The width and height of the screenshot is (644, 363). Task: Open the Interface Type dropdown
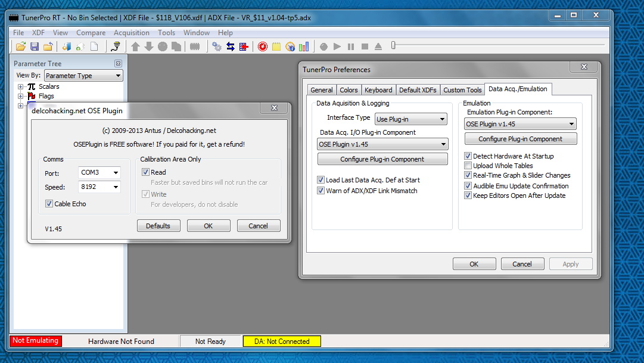[x=411, y=119]
